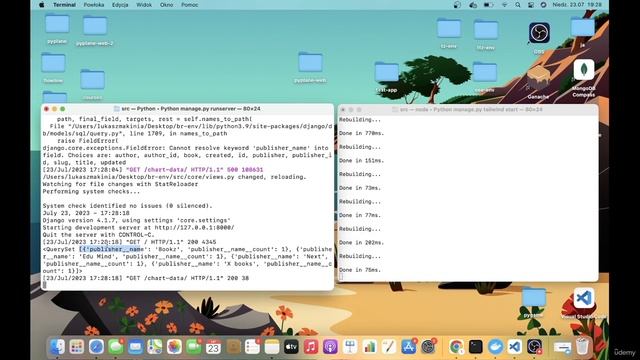
Task: Open FaceTime from the dock
Action: (x=194, y=347)
